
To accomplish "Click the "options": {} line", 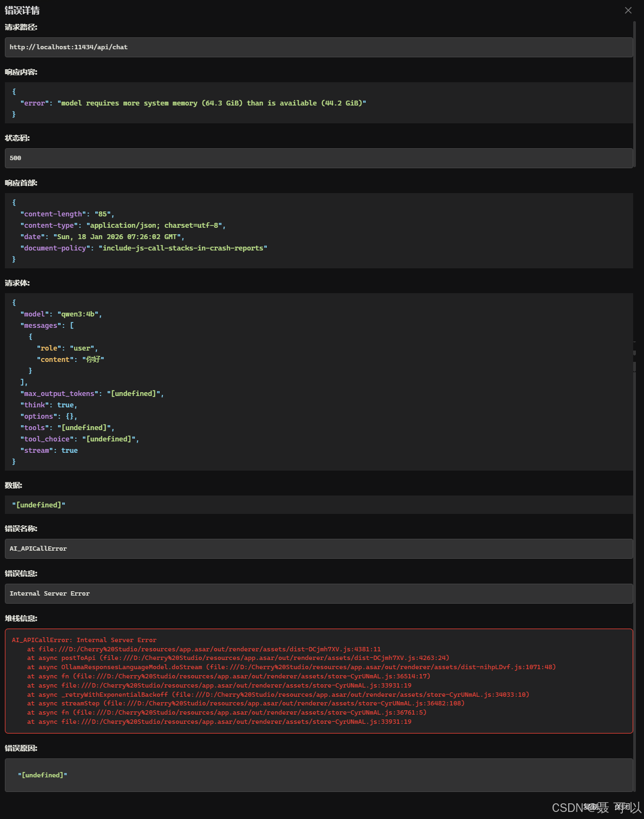I will tap(49, 417).
